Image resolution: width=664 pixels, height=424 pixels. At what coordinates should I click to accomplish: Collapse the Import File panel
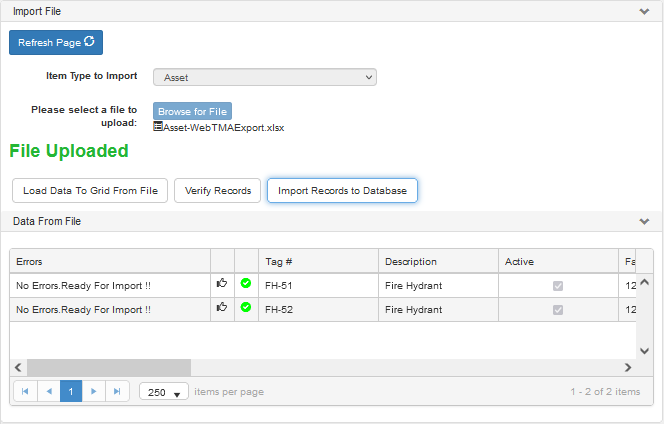(x=644, y=11)
